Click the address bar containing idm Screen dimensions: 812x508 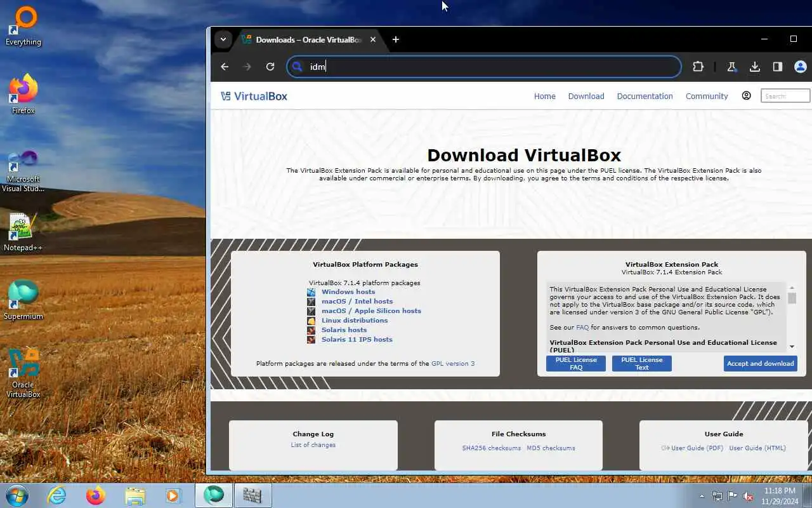click(x=484, y=67)
